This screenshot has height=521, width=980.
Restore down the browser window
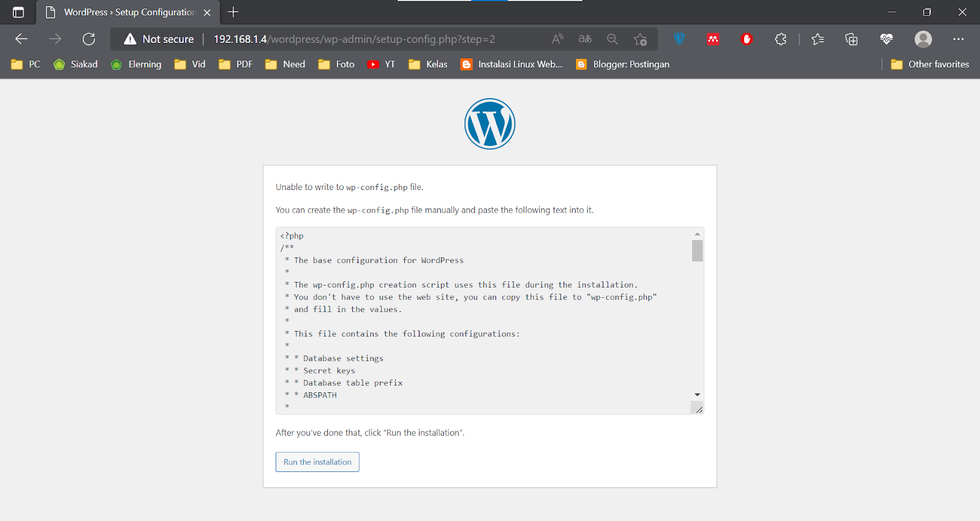pyautogui.click(x=927, y=12)
